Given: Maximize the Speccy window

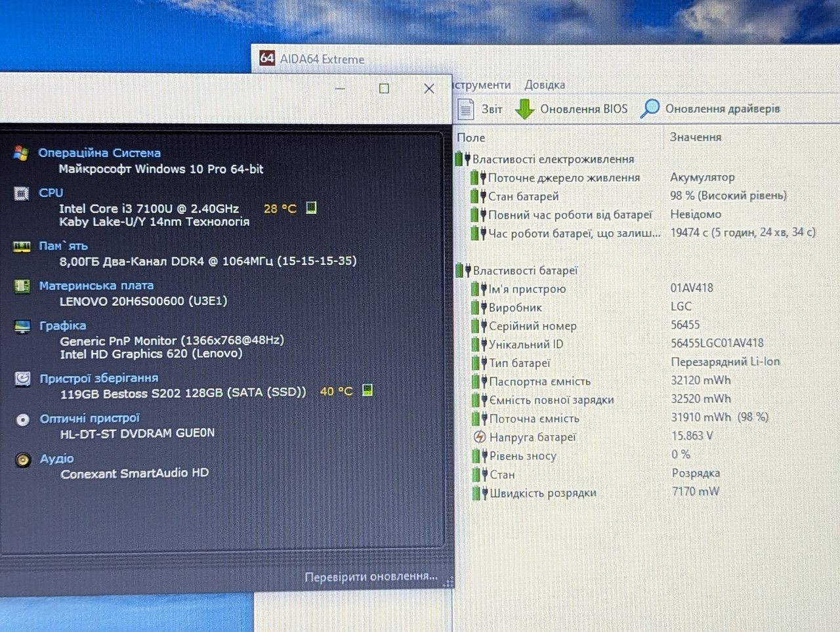Looking at the screenshot, I should (384, 88).
